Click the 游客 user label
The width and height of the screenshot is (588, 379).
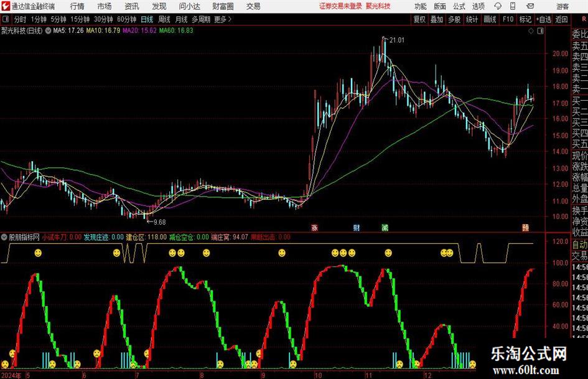pos(562,6)
